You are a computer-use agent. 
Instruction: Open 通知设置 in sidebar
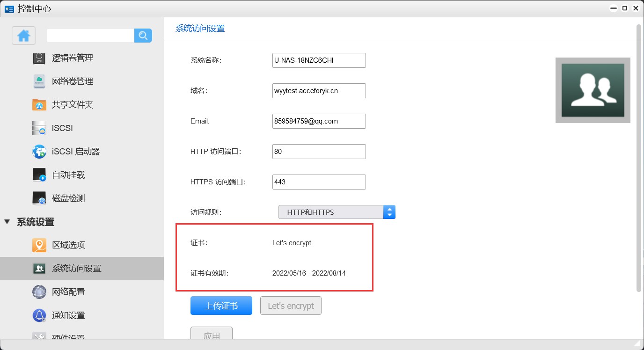pos(68,315)
